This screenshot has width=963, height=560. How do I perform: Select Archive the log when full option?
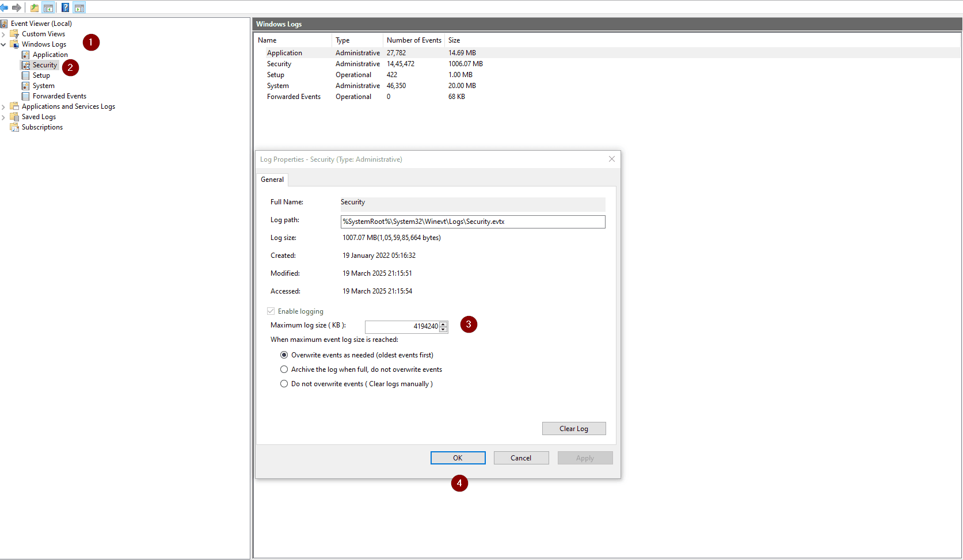tap(284, 369)
